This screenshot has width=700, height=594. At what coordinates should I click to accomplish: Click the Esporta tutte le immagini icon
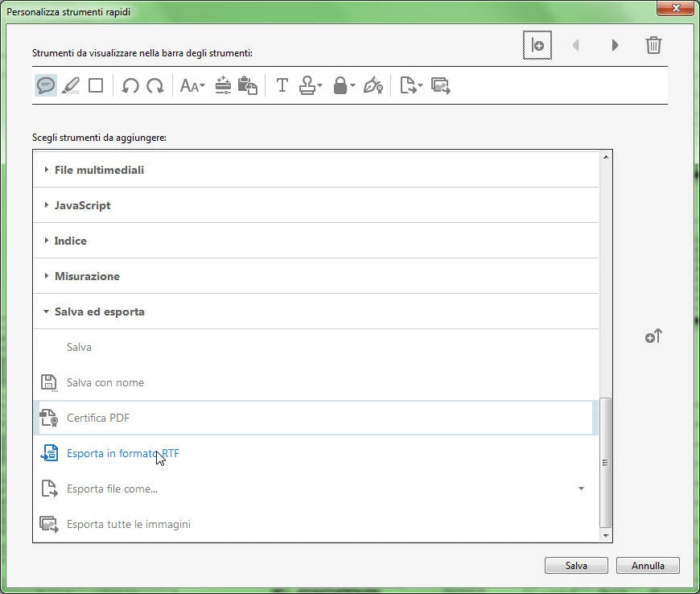point(49,524)
